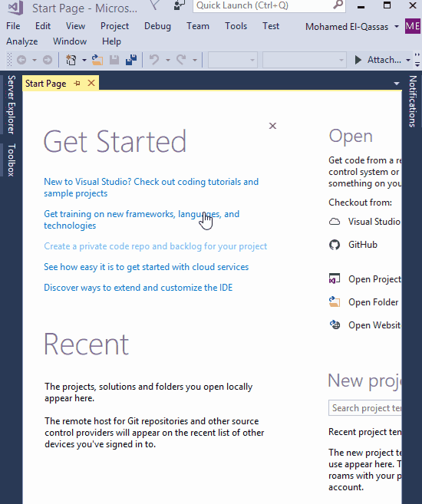The height and width of the screenshot is (504, 422).
Task: Open the Edit menu
Action: pyautogui.click(x=43, y=26)
